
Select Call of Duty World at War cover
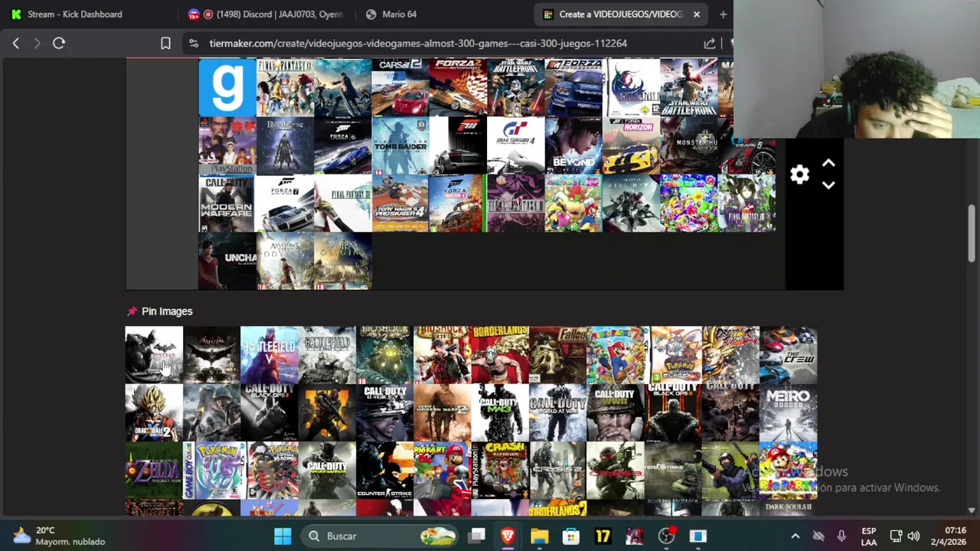[x=557, y=413]
